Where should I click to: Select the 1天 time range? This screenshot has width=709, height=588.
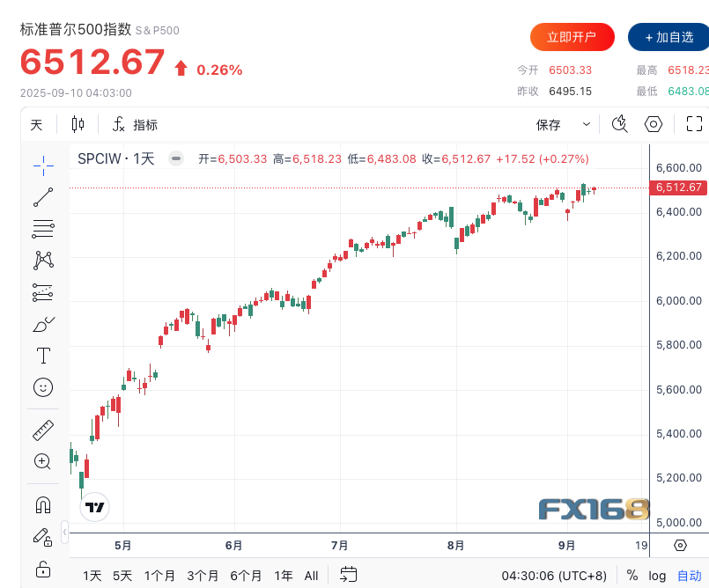(x=92, y=576)
